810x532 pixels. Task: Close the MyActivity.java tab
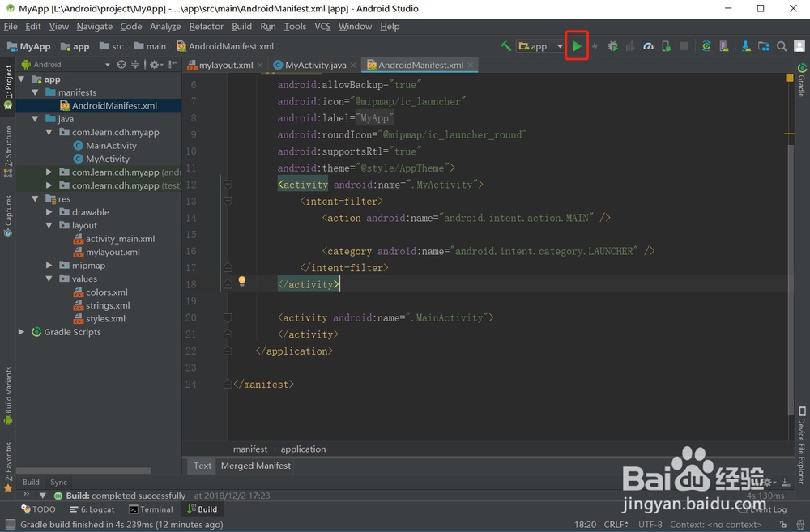353,65
